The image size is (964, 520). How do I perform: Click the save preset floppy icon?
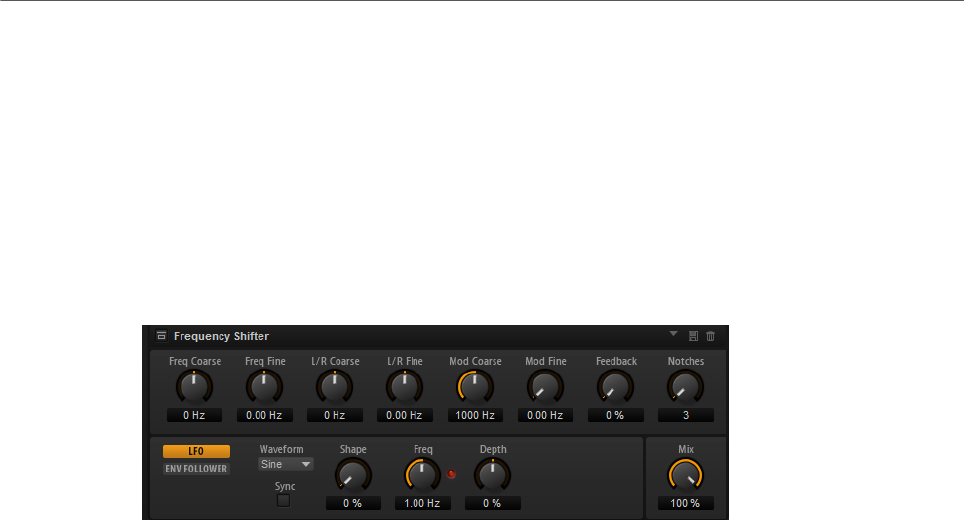pyautogui.click(x=693, y=336)
